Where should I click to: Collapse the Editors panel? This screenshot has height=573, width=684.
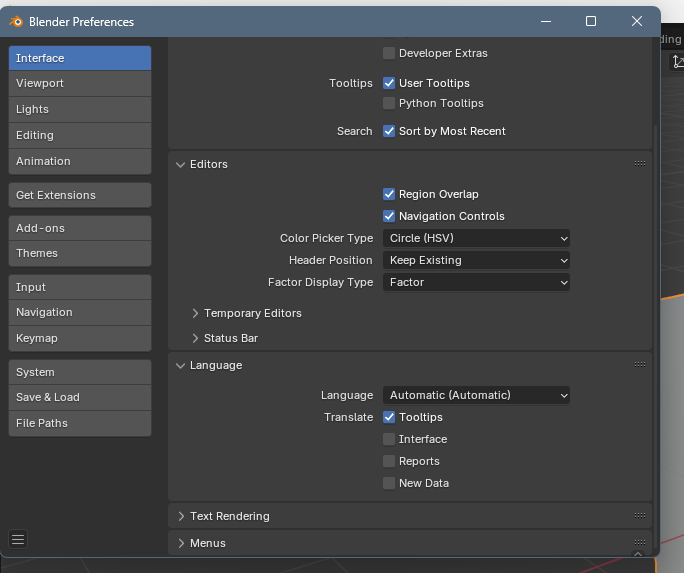(180, 164)
